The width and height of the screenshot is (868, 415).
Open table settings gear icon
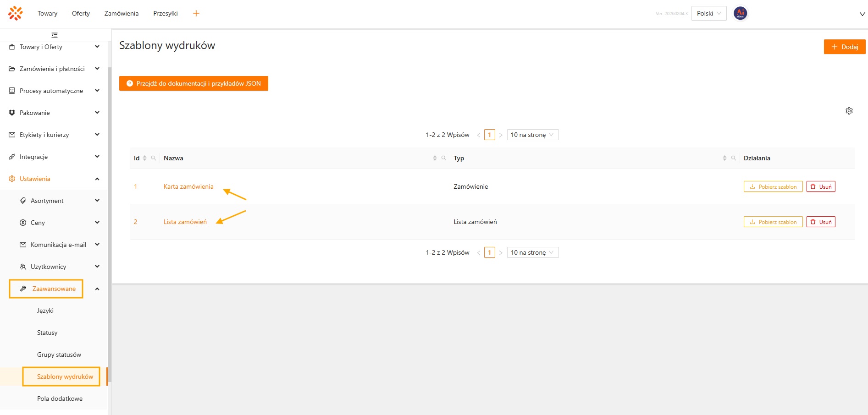(x=849, y=111)
